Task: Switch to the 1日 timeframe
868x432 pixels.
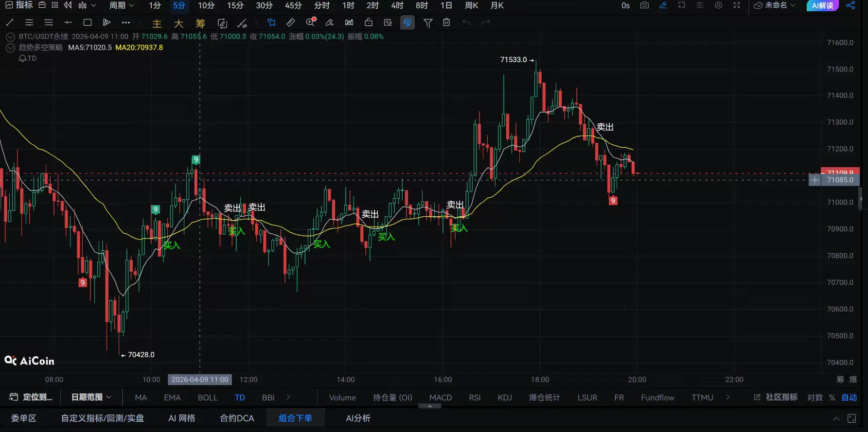Action: coord(446,5)
